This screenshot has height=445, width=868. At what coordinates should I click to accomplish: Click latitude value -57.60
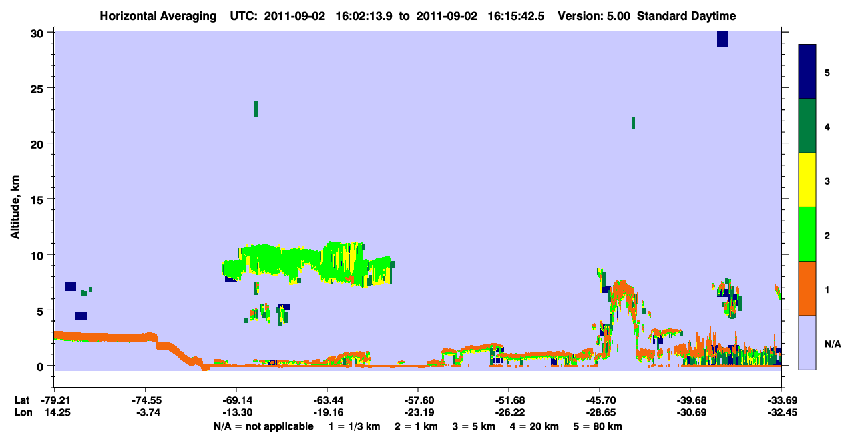[418, 400]
